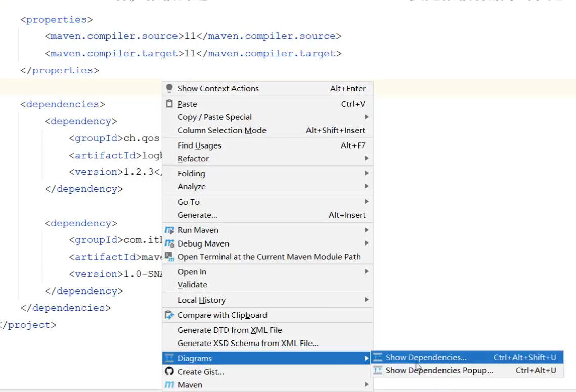Click the Compare with Clipboard icon

169,315
